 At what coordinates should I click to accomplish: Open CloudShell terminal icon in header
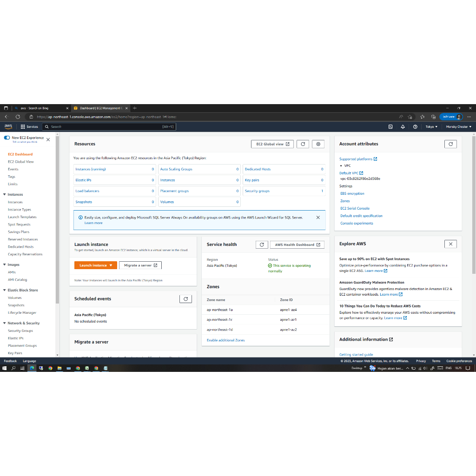point(390,126)
